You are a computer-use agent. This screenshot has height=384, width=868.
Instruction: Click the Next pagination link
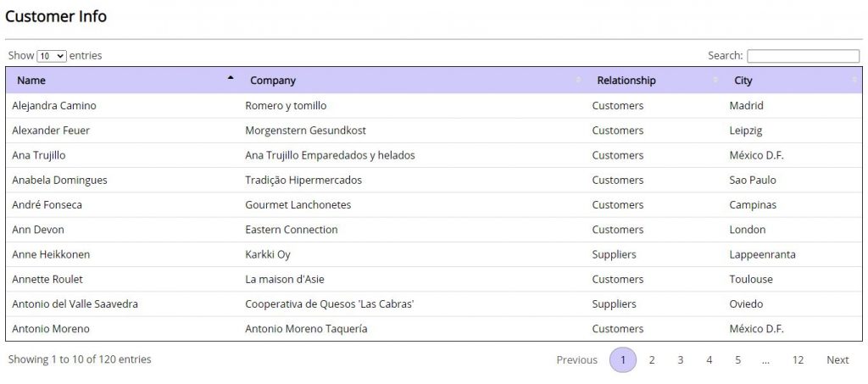click(837, 359)
